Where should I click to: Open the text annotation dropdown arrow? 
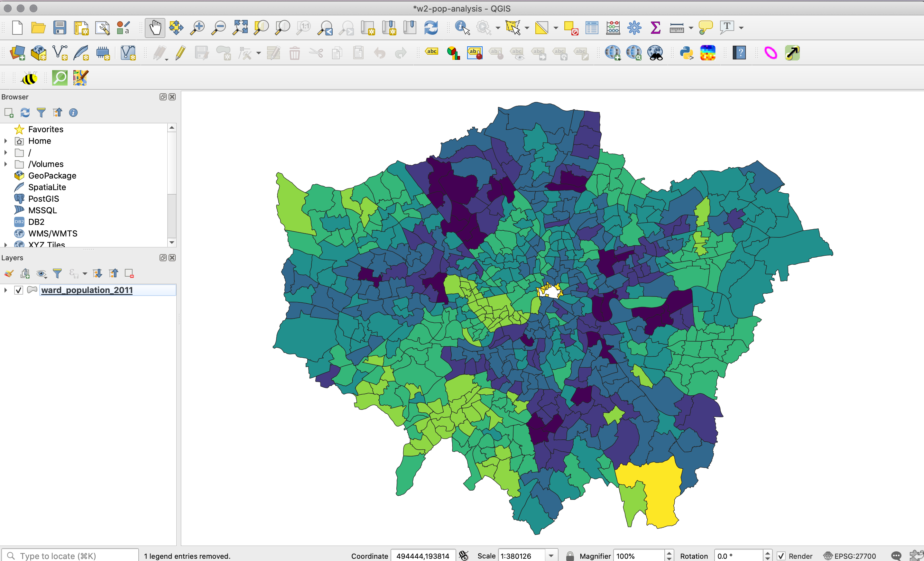tap(741, 28)
